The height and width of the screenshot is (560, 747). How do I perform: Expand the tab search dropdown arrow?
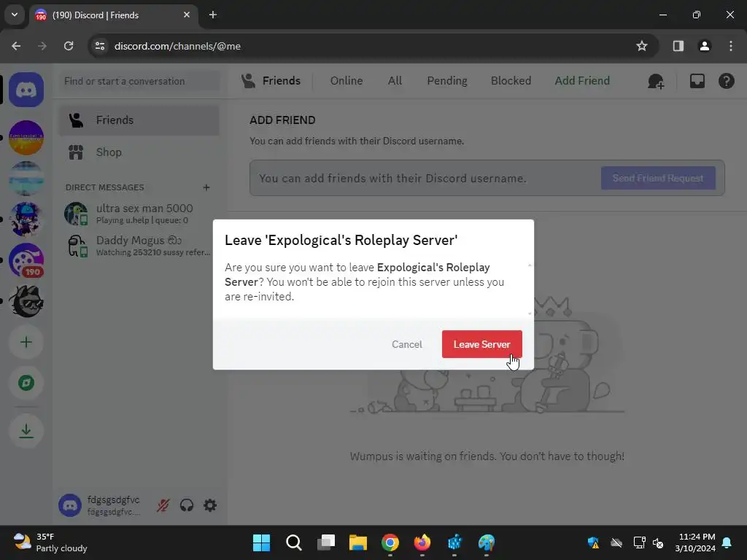(x=15, y=15)
